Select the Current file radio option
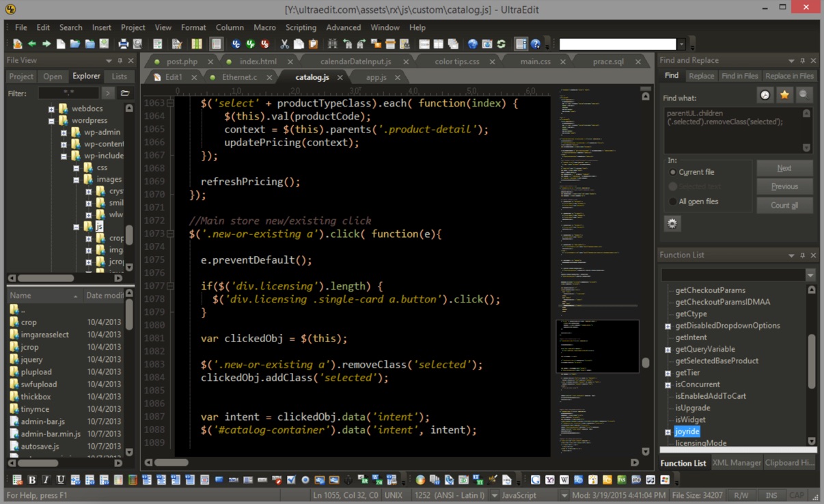Screen dimensions: 824x504 coord(673,172)
